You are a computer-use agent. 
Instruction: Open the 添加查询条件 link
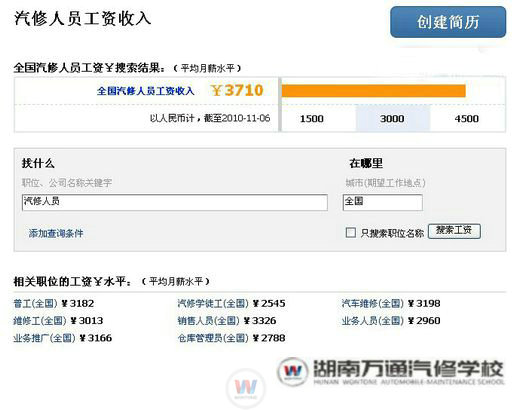pos(56,233)
